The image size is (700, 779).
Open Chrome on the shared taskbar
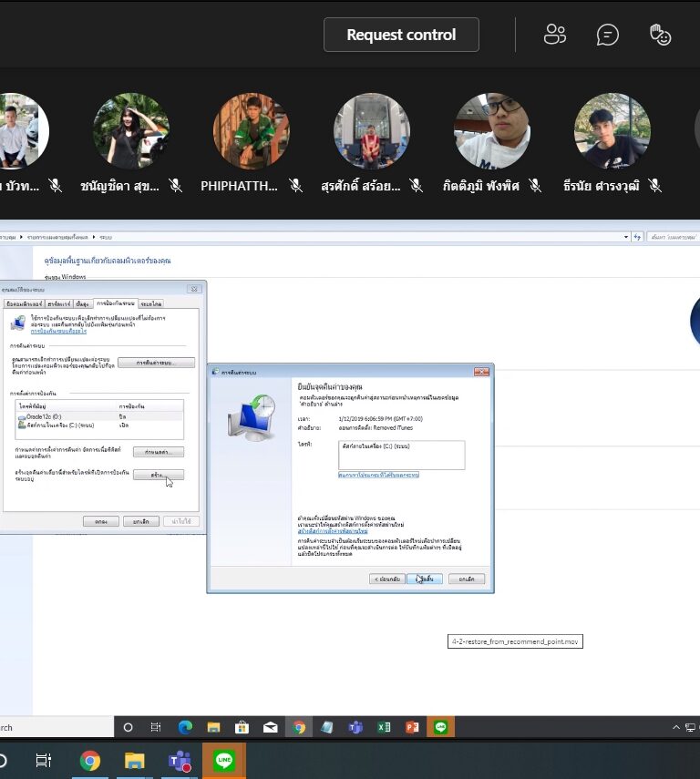pos(299,727)
